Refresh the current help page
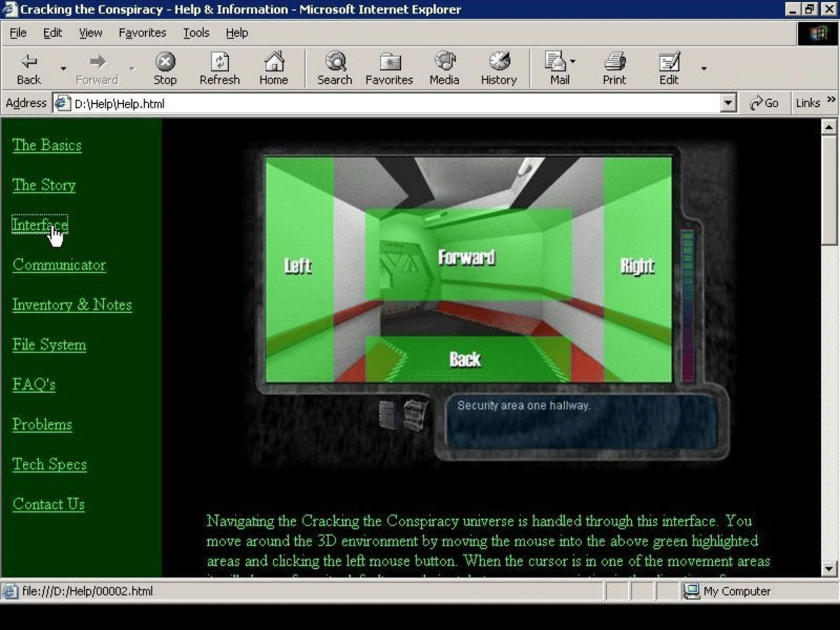The image size is (840, 630). [219, 62]
